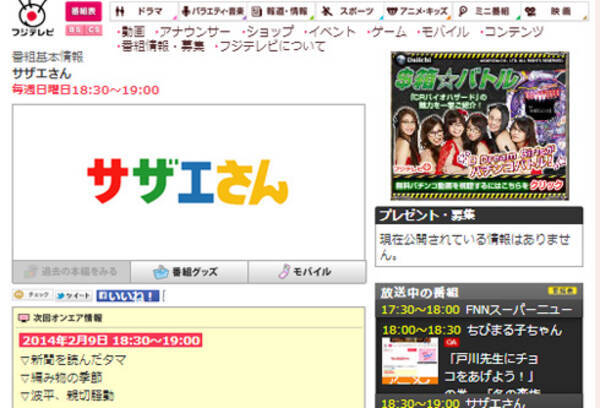Open the モバイル button under the logo
Viewport: 600px width, 408px height.
click(x=307, y=272)
